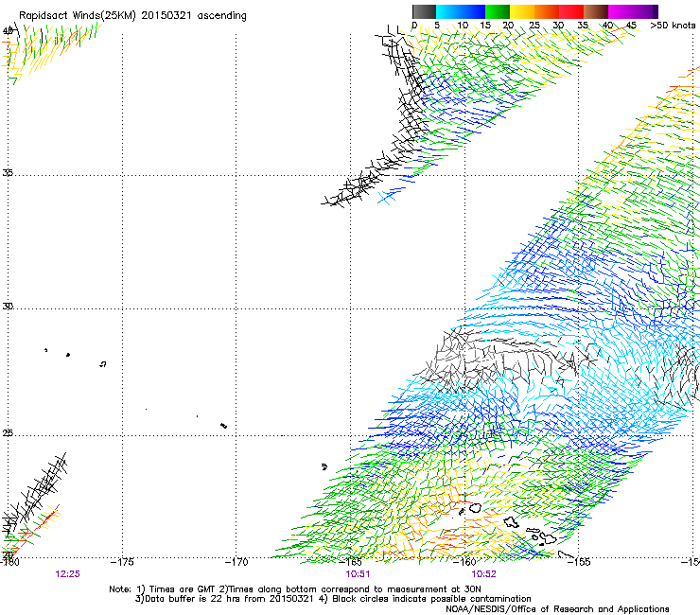700x615 pixels.
Task: Click the purple '10:52' swath time label
Action: (484, 574)
